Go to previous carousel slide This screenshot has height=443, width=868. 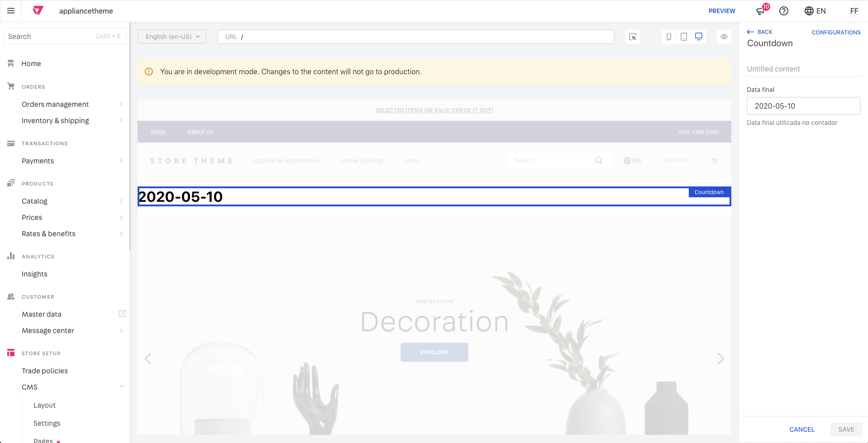click(x=148, y=358)
